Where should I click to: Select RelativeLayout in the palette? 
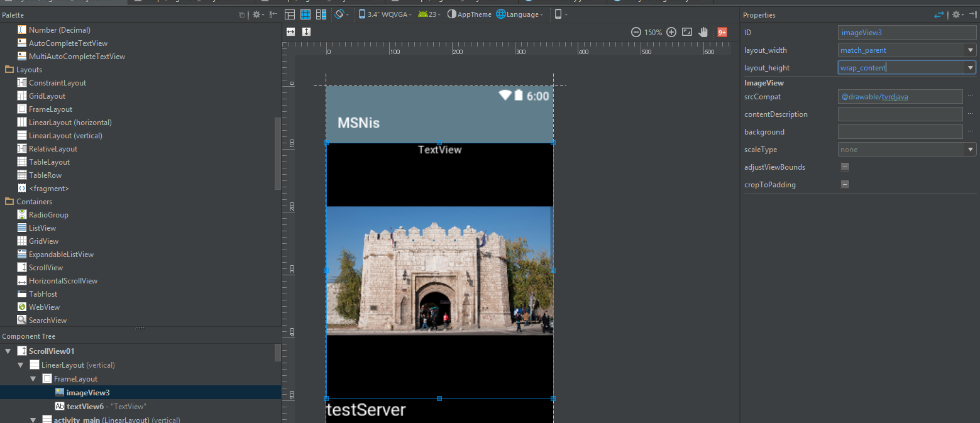(x=48, y=149)
